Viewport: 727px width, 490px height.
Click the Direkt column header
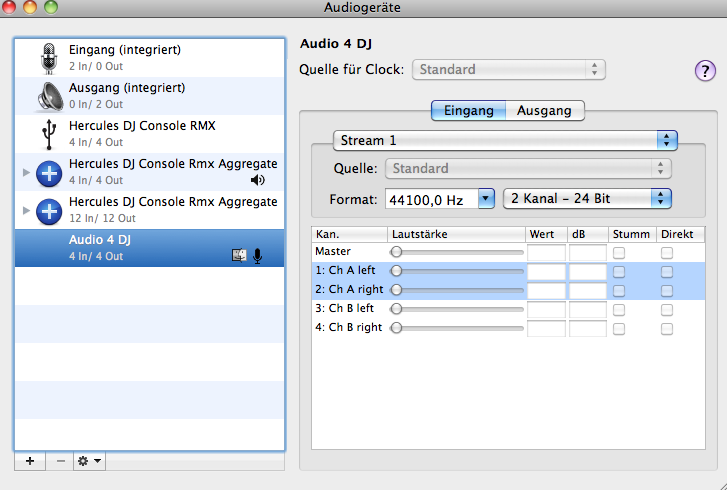[x=681, y=234]
